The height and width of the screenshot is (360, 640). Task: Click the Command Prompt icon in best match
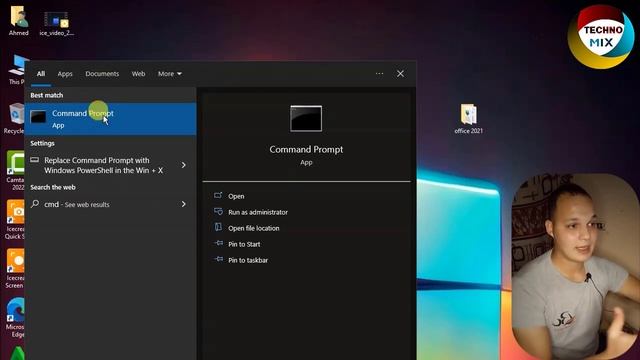[38, 117]
